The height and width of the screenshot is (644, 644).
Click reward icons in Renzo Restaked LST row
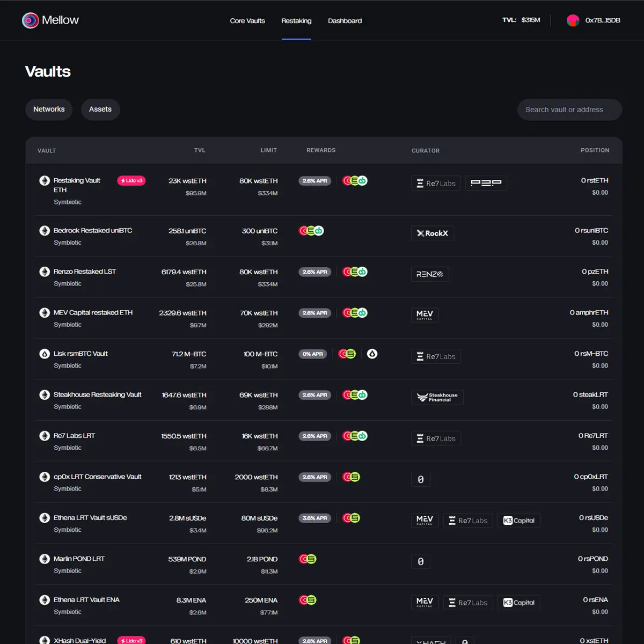[x=355, y=272]
